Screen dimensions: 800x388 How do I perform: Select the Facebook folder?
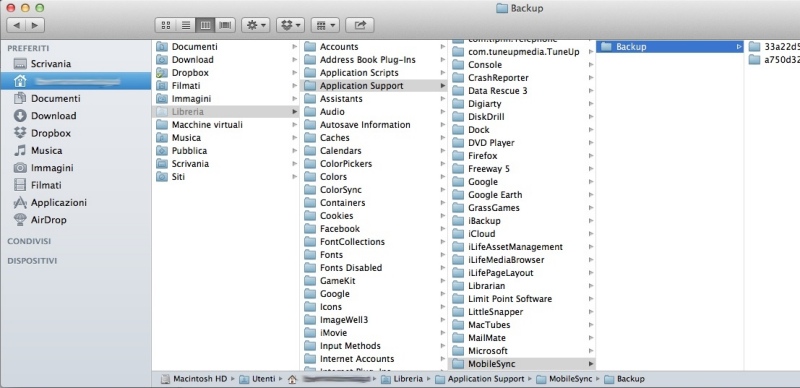374,229
